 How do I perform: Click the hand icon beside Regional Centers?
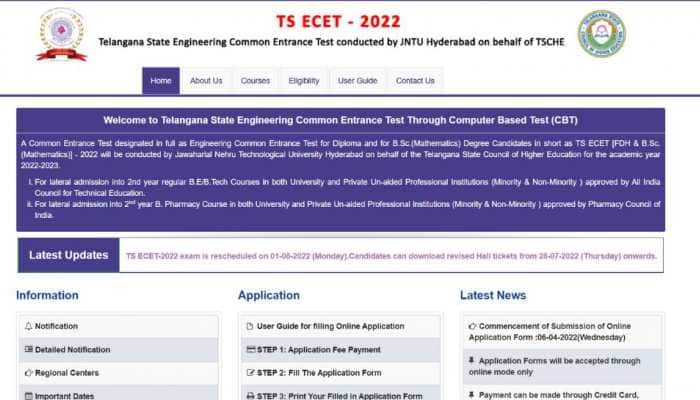coord(29,373)
